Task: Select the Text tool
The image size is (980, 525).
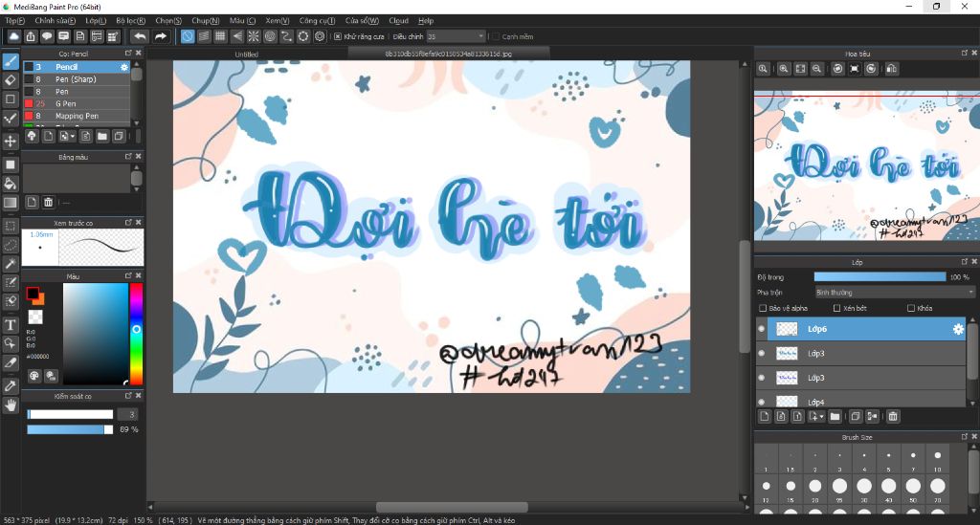Action: coord(10,324)
